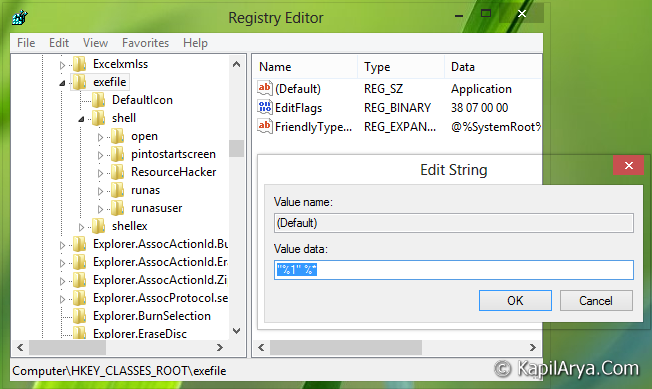Open the Edit menu
The image size is (652, 389).
(x=59, y=43)
